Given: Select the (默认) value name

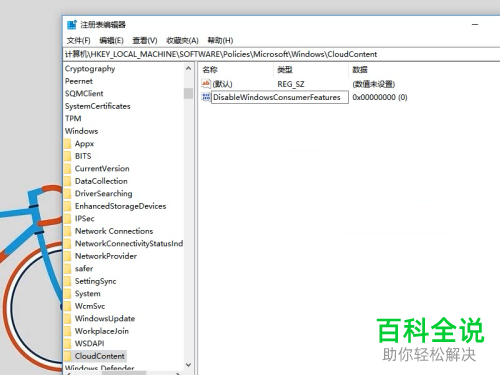Looking at the screenshot, I should (x=222, y=84).
